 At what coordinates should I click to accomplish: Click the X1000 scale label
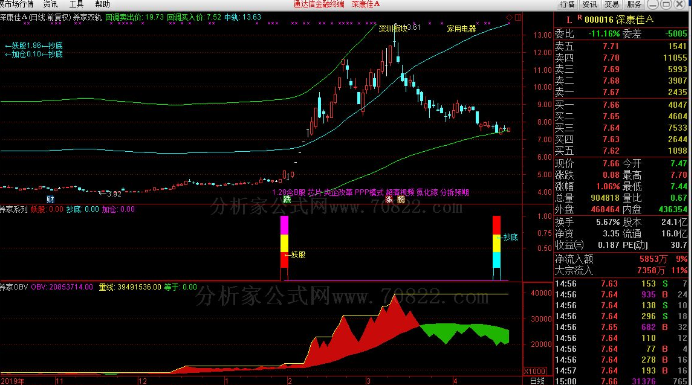point(534,371)
